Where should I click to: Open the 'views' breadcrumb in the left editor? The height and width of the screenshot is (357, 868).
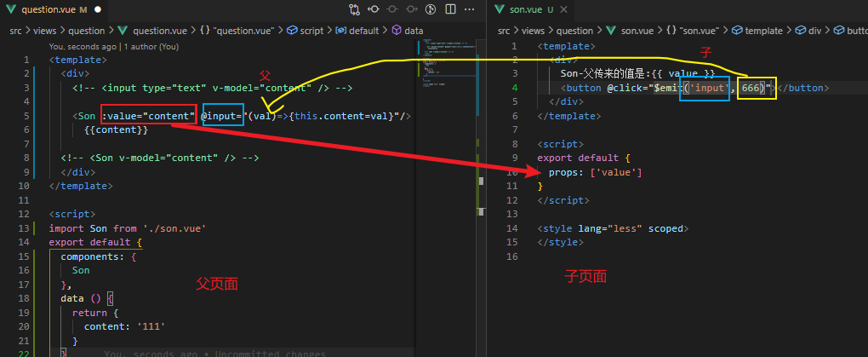pyautogui.click(x=43, y=31)
